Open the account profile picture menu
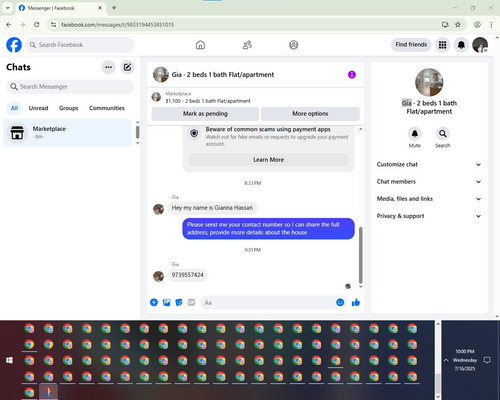The image size is (500, 400). tap(480, 45)
